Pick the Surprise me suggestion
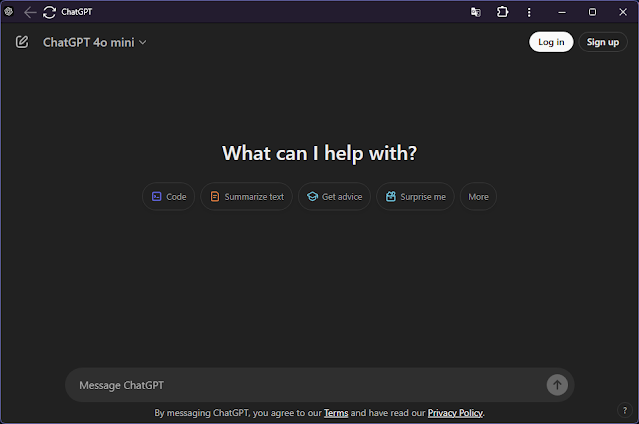 pyautogui.click(x=415, y=197)
